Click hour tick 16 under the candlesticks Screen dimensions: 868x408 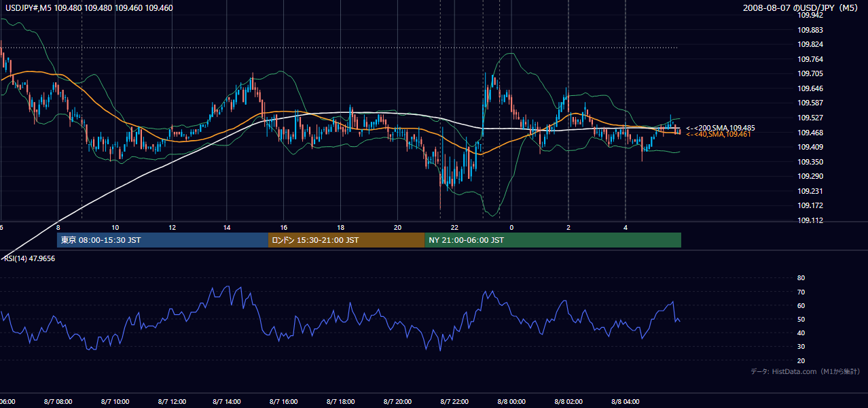point(284,227)
